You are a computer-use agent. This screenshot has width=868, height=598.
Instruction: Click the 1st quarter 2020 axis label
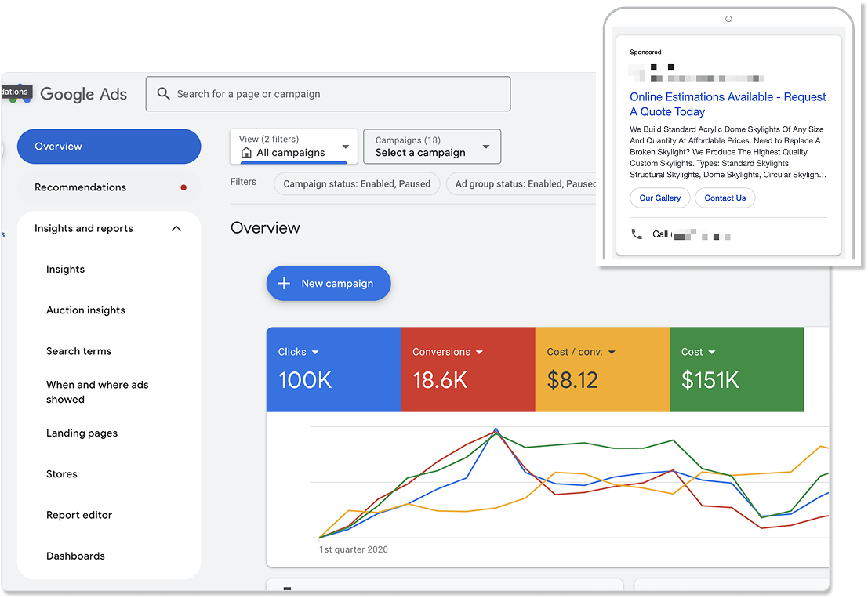click(x=353, y=549)
